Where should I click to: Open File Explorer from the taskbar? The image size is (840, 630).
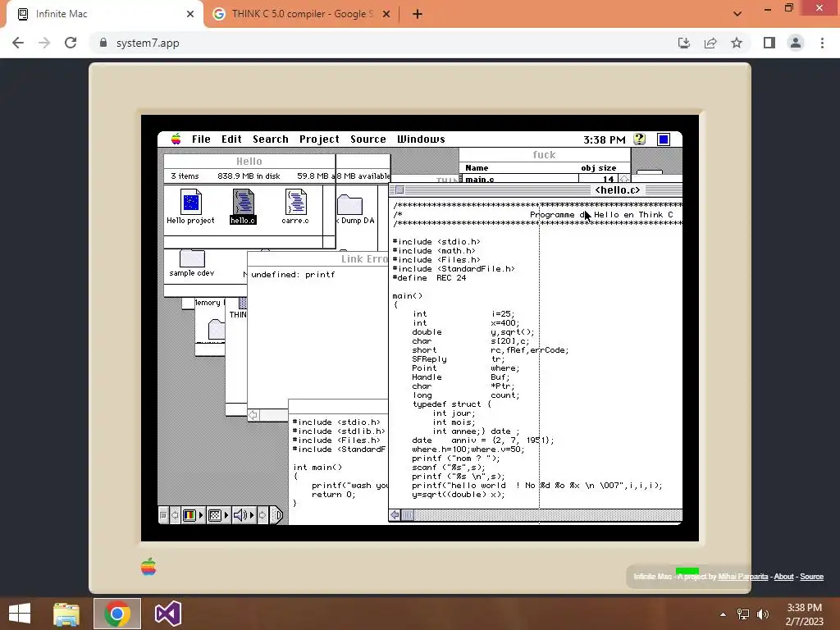click(66, 614)
